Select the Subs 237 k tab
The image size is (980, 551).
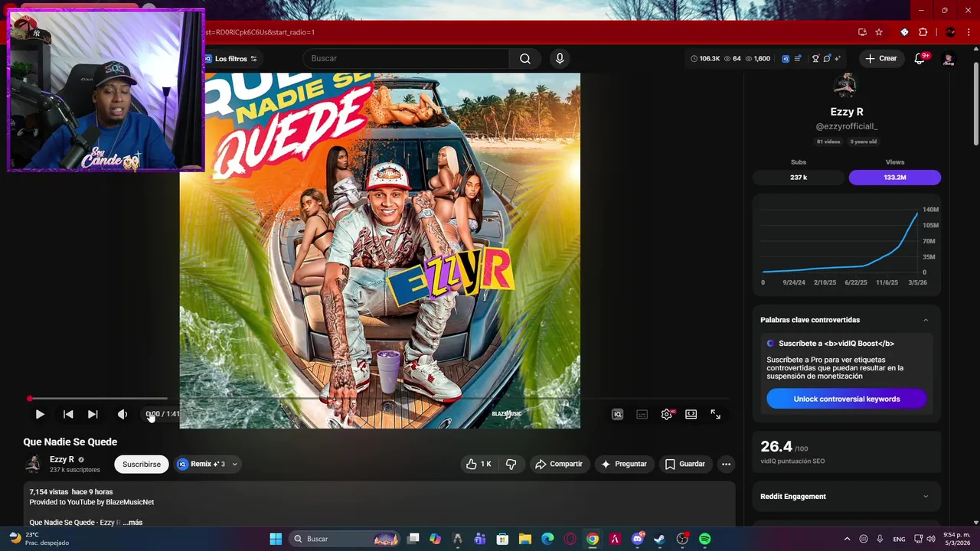pyautogui.click(x=799, y=178)
